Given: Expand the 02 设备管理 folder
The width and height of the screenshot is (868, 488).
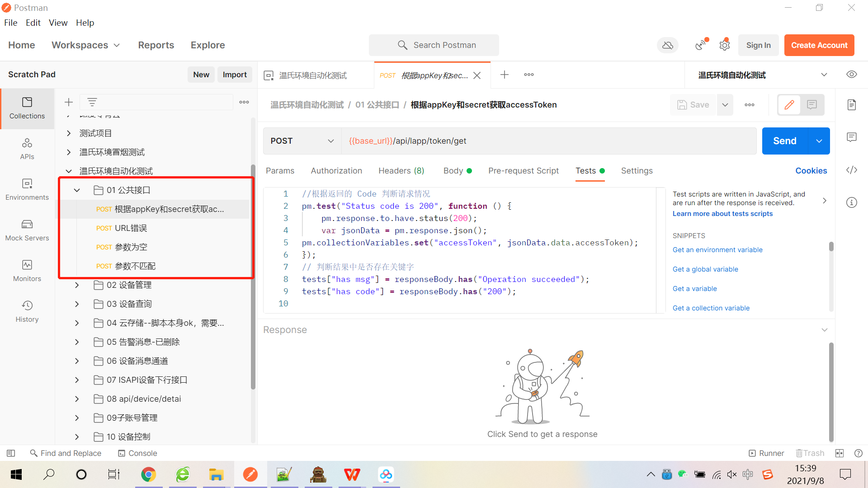Looking at the screenshot, I should pyautogui.click(x=77, y=285).
